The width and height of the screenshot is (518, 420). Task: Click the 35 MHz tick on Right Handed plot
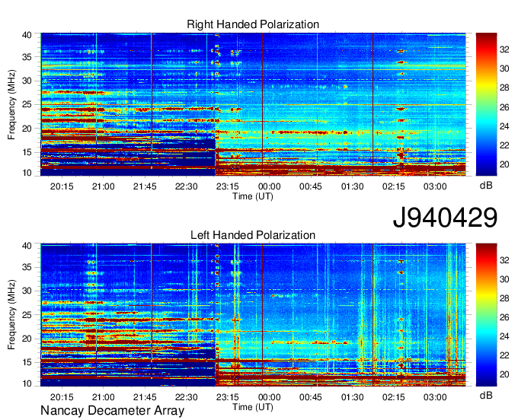coord(27,57)
